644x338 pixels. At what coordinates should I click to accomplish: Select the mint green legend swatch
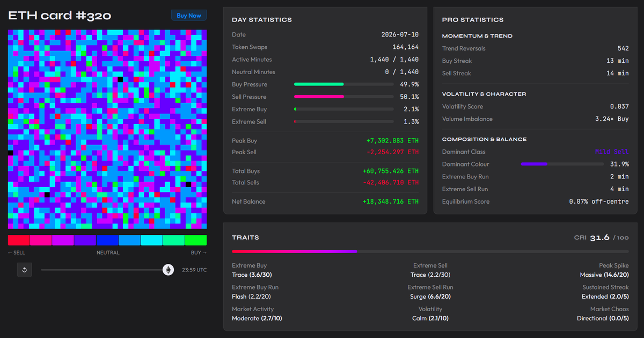[x=173, y=240]
